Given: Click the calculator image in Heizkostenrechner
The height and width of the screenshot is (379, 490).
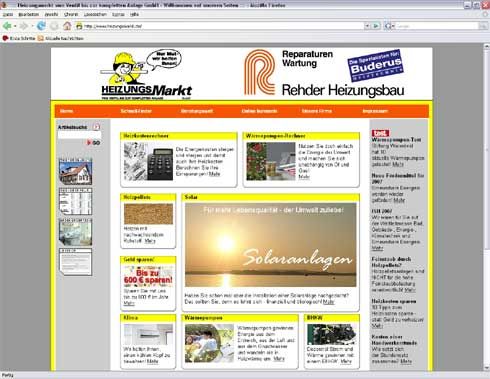Looking at the screenshot, I should [148, 161].
